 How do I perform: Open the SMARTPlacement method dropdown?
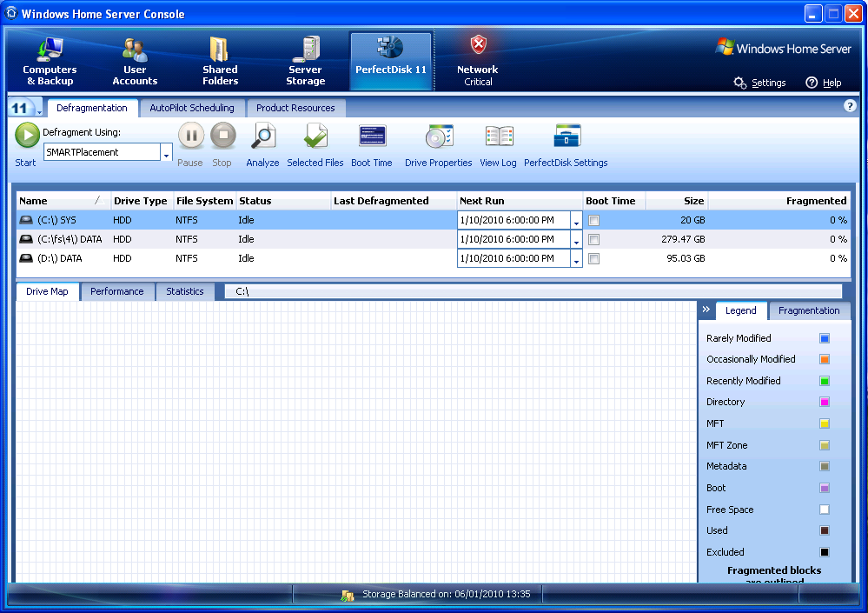coord(166,152)
